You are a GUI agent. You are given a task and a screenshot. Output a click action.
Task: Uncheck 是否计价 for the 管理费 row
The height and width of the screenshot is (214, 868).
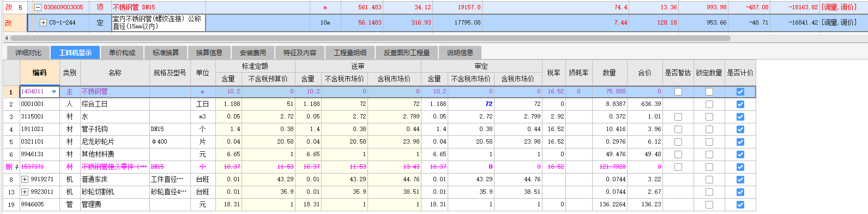click(740, 205)
